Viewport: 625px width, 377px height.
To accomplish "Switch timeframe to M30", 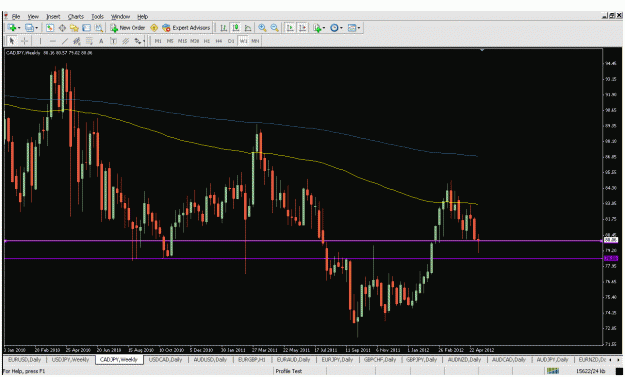I will pyautogui.click(x=195, y=41).
